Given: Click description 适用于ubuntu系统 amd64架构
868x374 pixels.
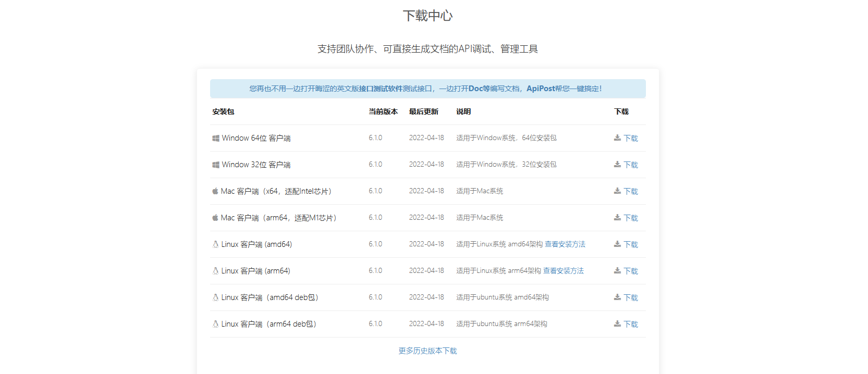Looking at the screenshot, I should tap(503, 297).
